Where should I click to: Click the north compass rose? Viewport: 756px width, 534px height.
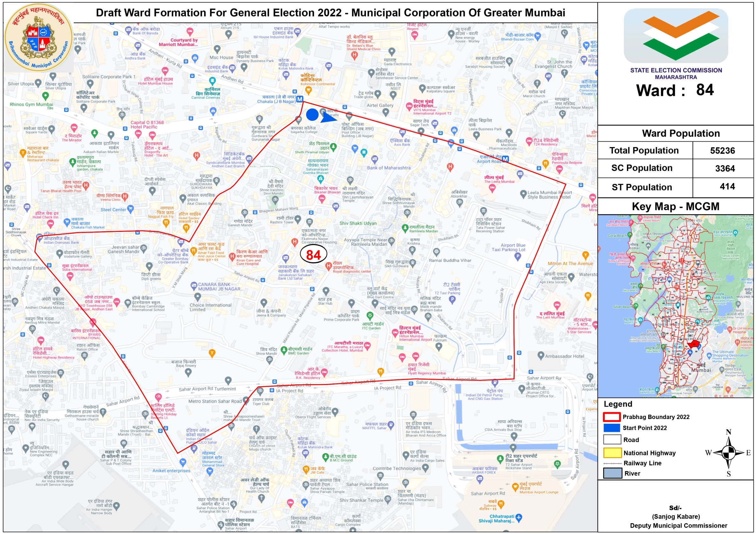click(x=729, y=452)
